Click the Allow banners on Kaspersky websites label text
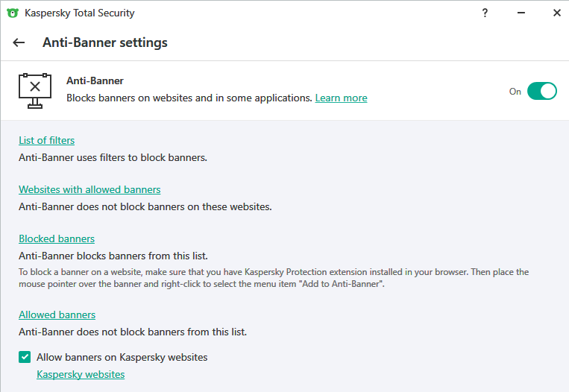This screenshot has width=569, height=392. 122,357
